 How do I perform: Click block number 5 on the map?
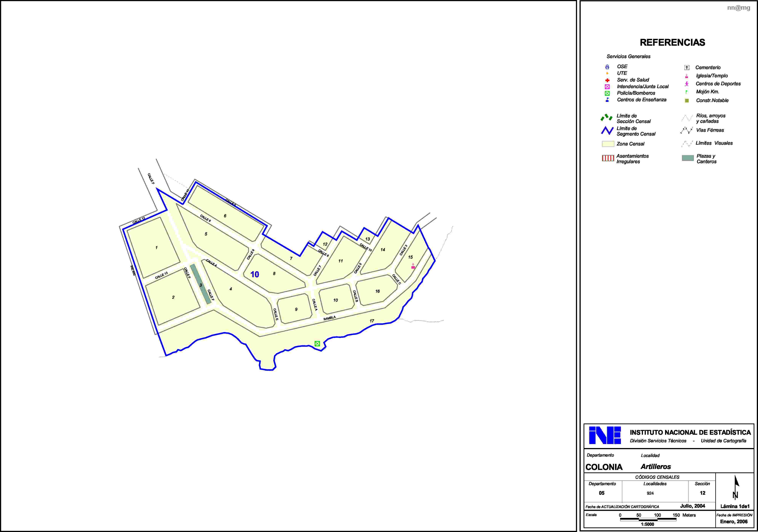(206, 234)
